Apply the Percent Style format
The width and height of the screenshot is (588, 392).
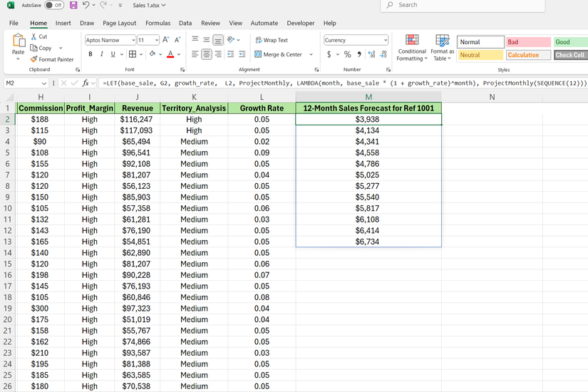point(347,54)
